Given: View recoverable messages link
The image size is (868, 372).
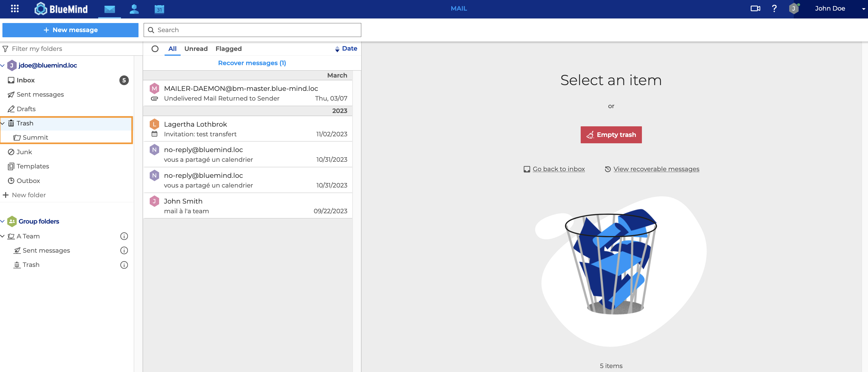Looking at the screenshot, I should (x=652, y=169).
